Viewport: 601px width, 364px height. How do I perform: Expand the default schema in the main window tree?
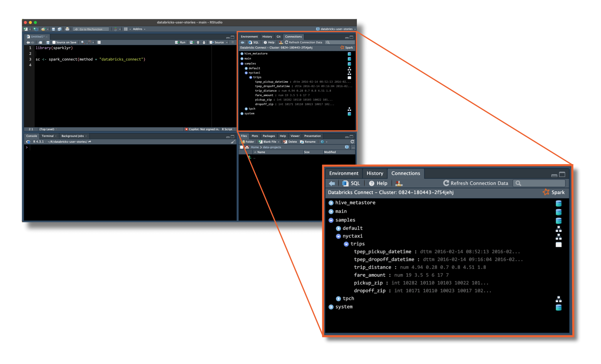[x=246, y=68]
